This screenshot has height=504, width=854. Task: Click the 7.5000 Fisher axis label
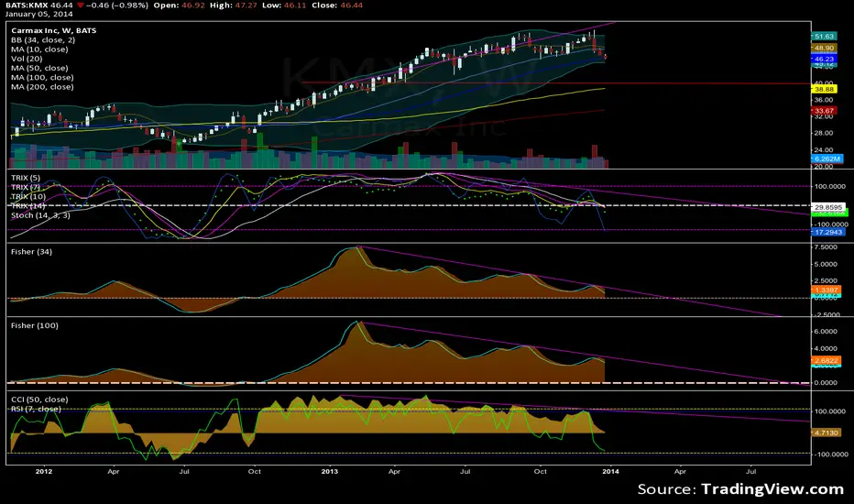pyautogui.click(x=826, y=247)
